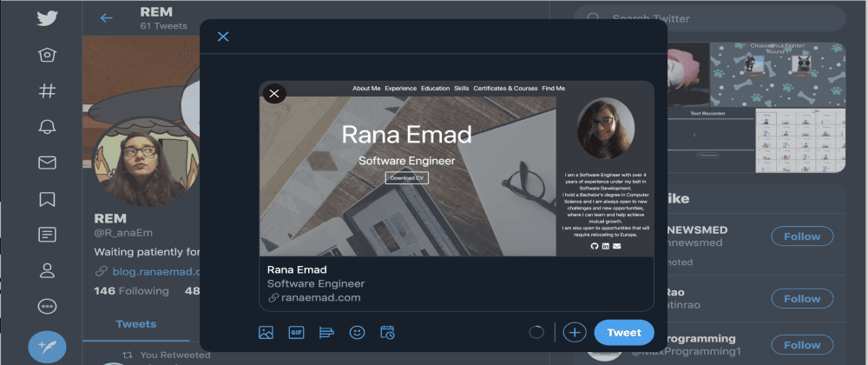The height and width of the screenshot is (365, 868).
Task: Open the emoji picker
Action: pyautogui.click(x=357, y=332)
